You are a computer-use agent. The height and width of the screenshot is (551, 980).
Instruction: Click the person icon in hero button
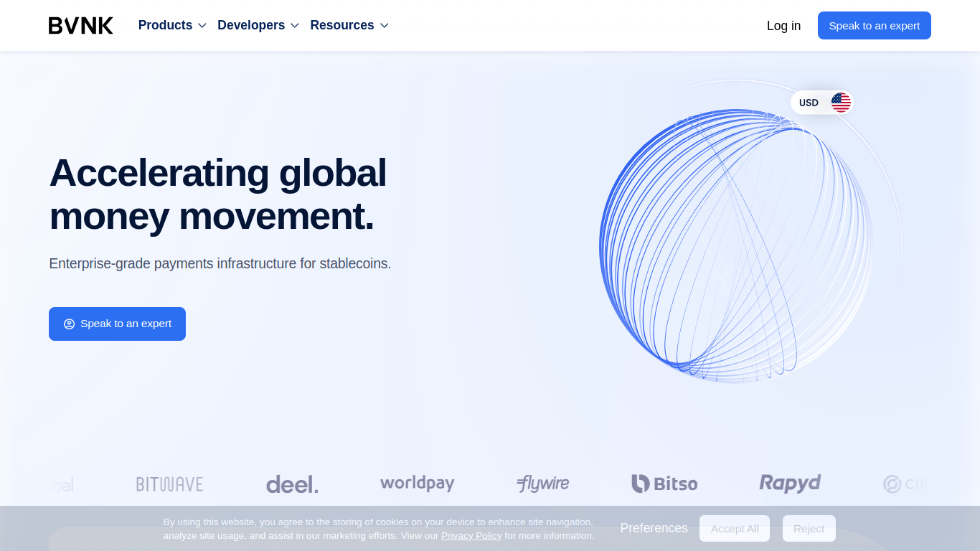click(x=70, y=324)
